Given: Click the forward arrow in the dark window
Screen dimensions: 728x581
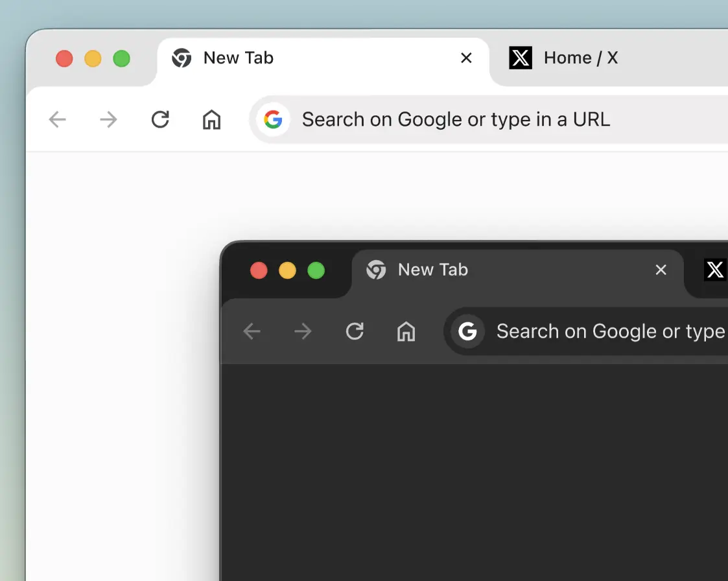Looking at the screenshot, I should [303, 331].
